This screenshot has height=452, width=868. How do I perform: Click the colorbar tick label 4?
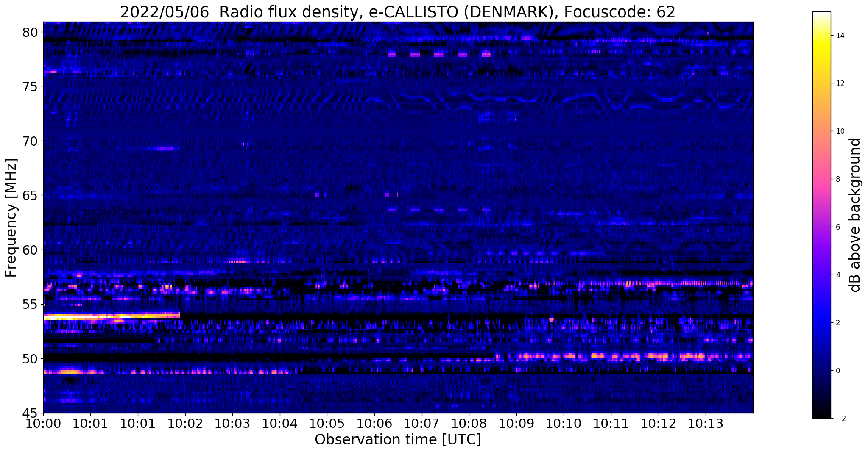point(837,275)
